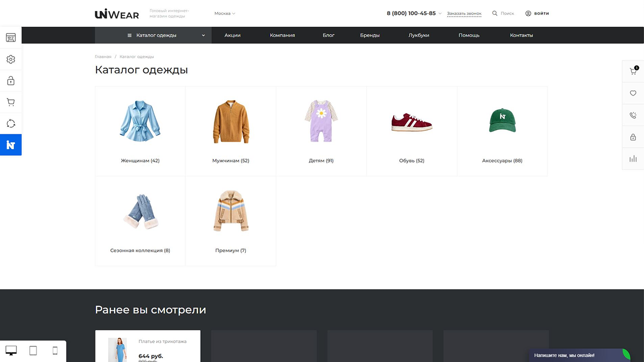Open favorites via the heart icon
This screenshot has height=362, width=644.
pos(633,93)
